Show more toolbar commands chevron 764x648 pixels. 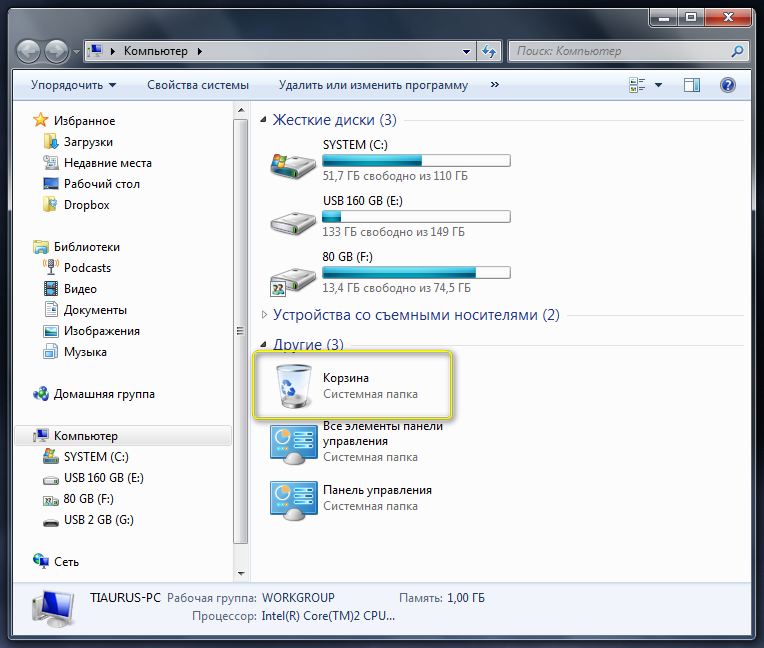coord(495,84)
